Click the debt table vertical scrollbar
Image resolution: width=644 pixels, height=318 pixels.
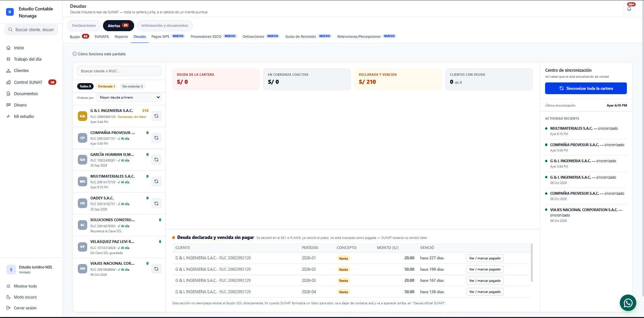(x=532, y=262)
